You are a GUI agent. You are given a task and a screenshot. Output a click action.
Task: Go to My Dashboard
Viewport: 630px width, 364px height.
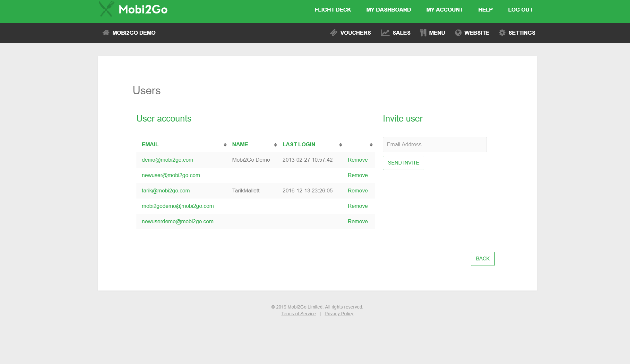pos(388,10)
